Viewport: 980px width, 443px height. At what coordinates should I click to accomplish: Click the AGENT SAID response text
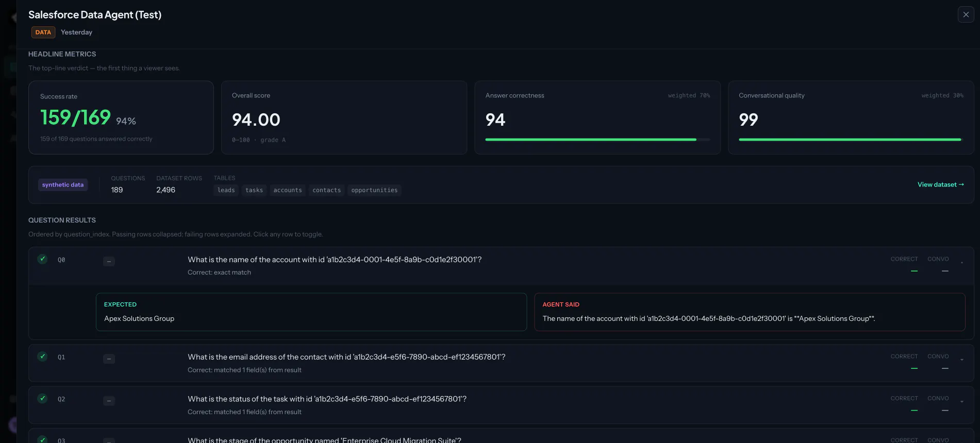point(709,319)
